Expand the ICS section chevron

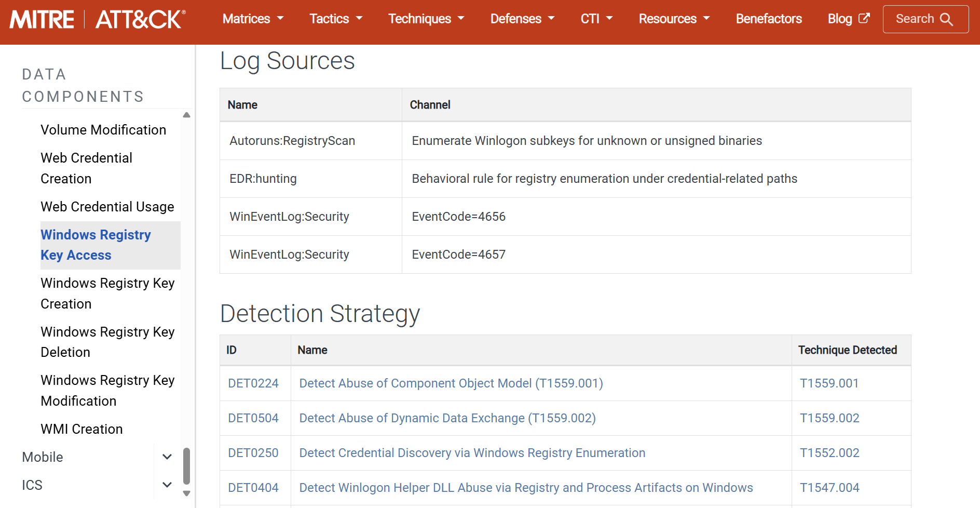click(x=167, y=485)
